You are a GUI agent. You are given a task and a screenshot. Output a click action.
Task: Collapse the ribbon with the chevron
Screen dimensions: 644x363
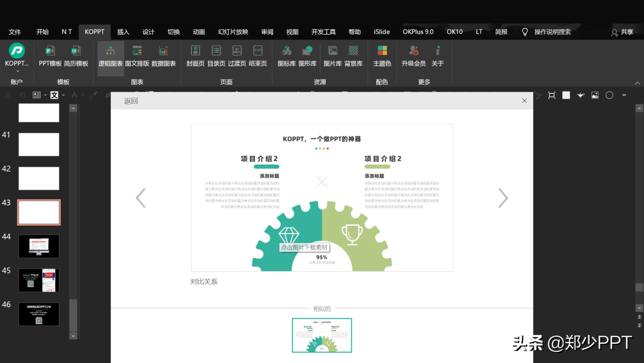pyautogui.click(x=637, y=83)
